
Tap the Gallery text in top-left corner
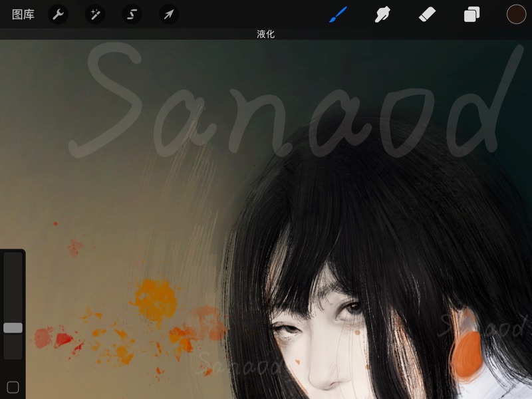coord(22,14)
